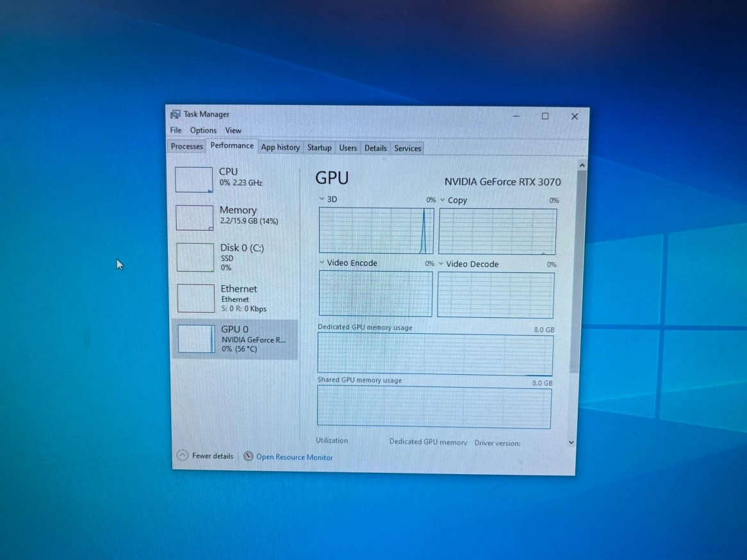This screenshot has width=747, height=560.
Task: Select the Memory mini graph thumbnail
Action: point(194,218)
